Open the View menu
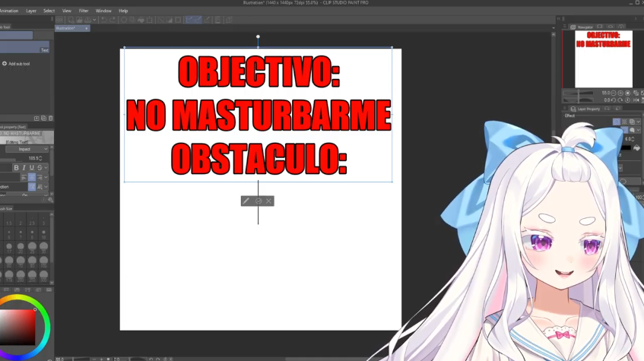 point(67,11)
